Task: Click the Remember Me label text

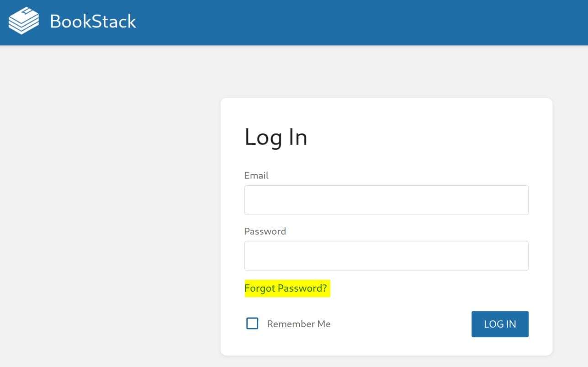Action: click(299, 324)
